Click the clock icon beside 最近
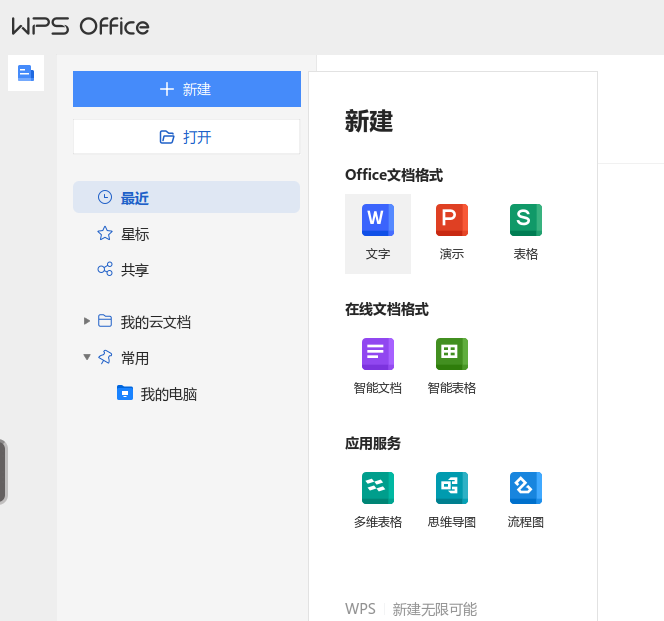Screen dimensions: 664x621 (x=105, y=197)
